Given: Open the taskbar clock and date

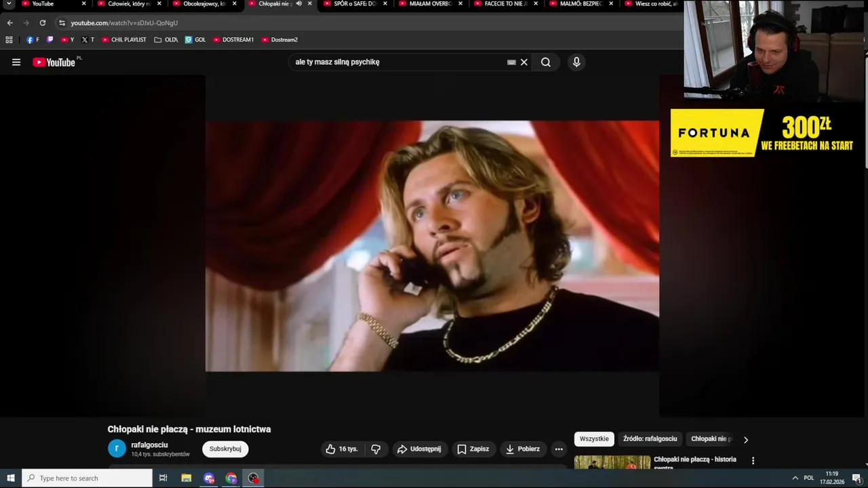Looking at the screenshot, I should coord(832,478).
